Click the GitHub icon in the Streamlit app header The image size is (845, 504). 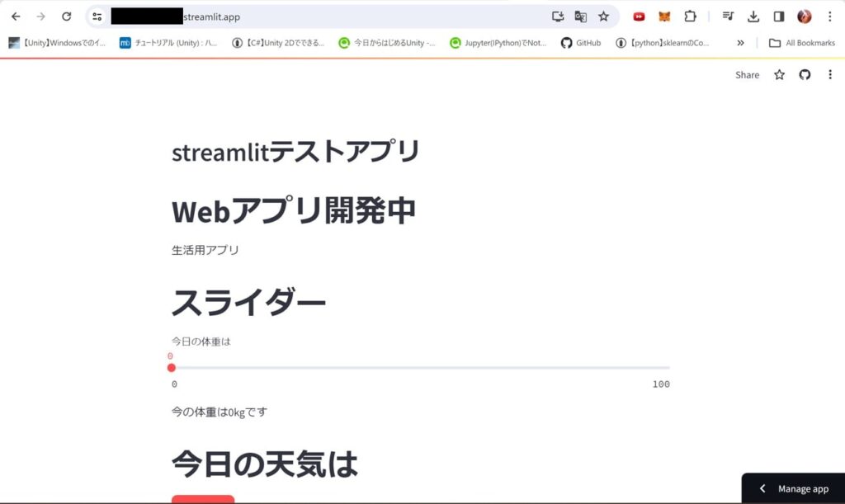[x=805, y=74]
